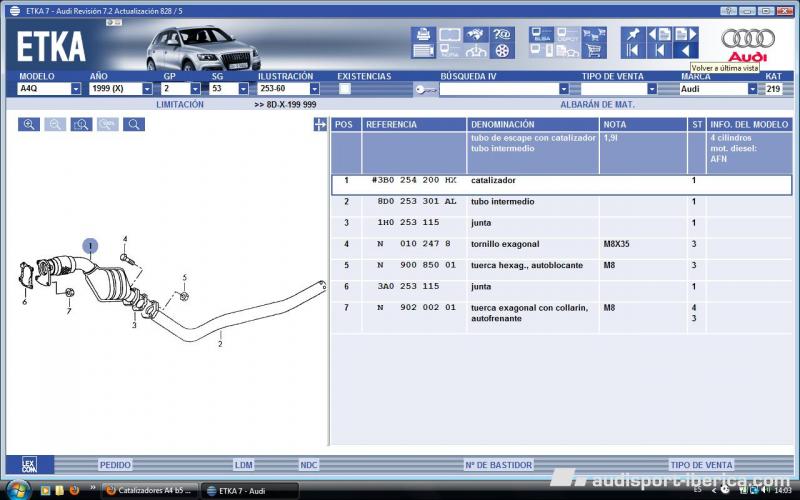800x500 pixels.
Task: Open the single shopping cart icon
Action: pyautogui.click(x=594, y=51)
